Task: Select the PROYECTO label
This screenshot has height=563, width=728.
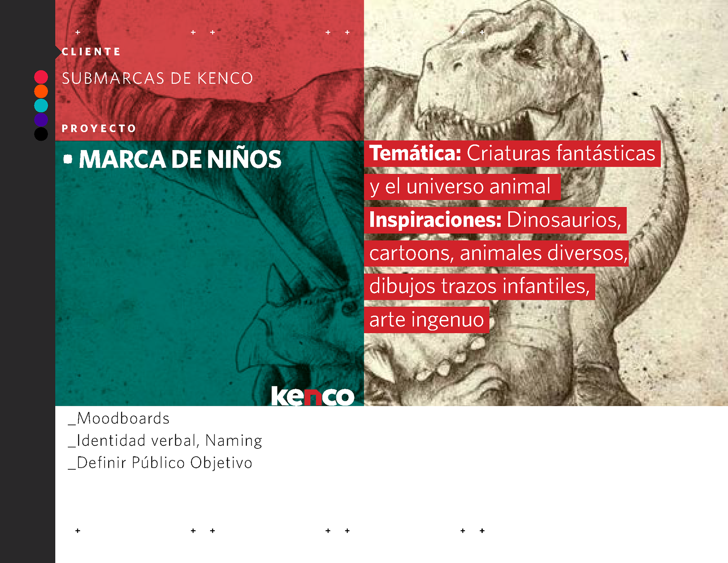Action: point(99,129)
